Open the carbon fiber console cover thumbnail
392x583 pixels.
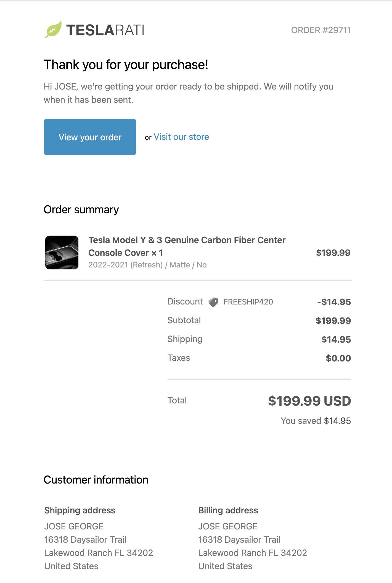pos(62,252)
